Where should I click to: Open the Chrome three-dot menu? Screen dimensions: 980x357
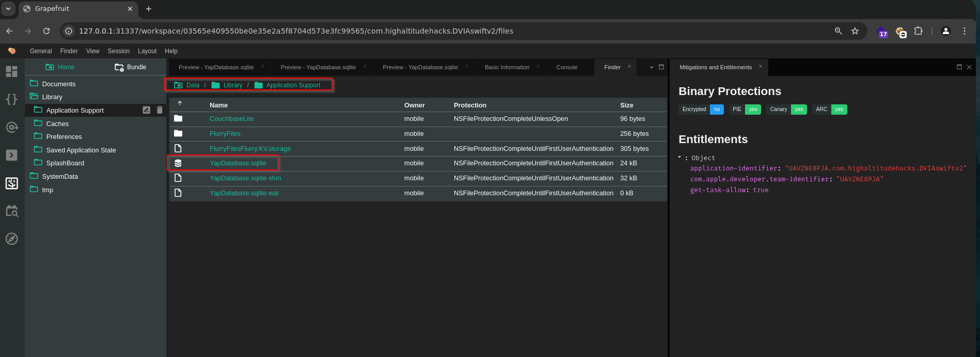(964, 31)
